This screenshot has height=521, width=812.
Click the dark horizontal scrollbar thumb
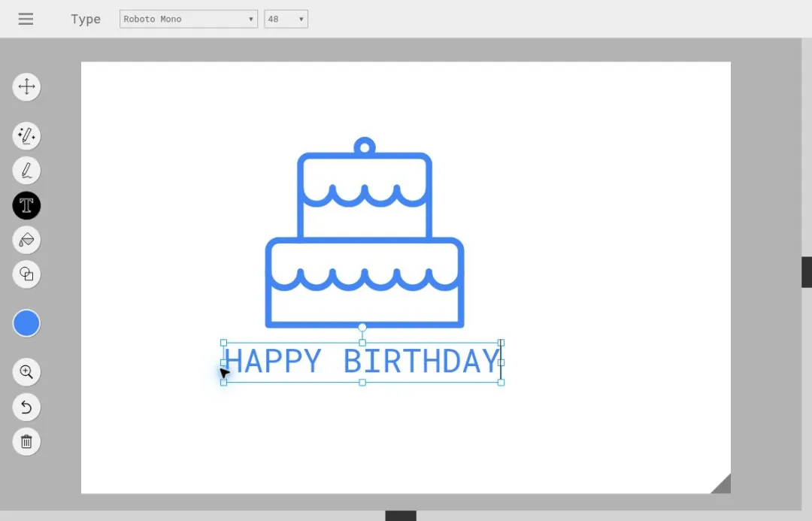point(401,516)
